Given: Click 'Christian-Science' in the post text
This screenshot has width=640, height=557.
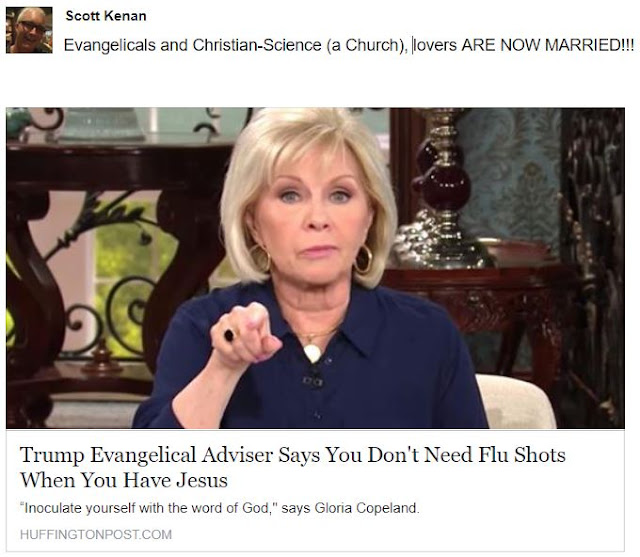Looking at the screenshot, I should tap(257, 45).
